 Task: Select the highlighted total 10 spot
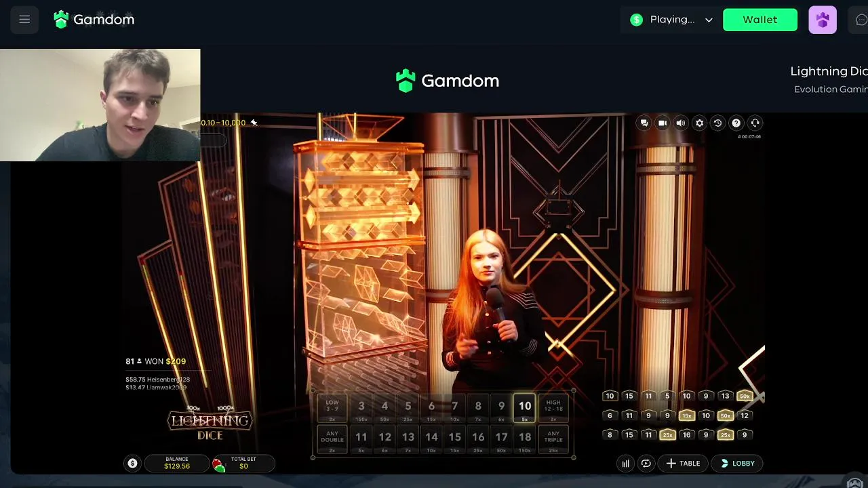pyautogui.click(x=525, y=408)
